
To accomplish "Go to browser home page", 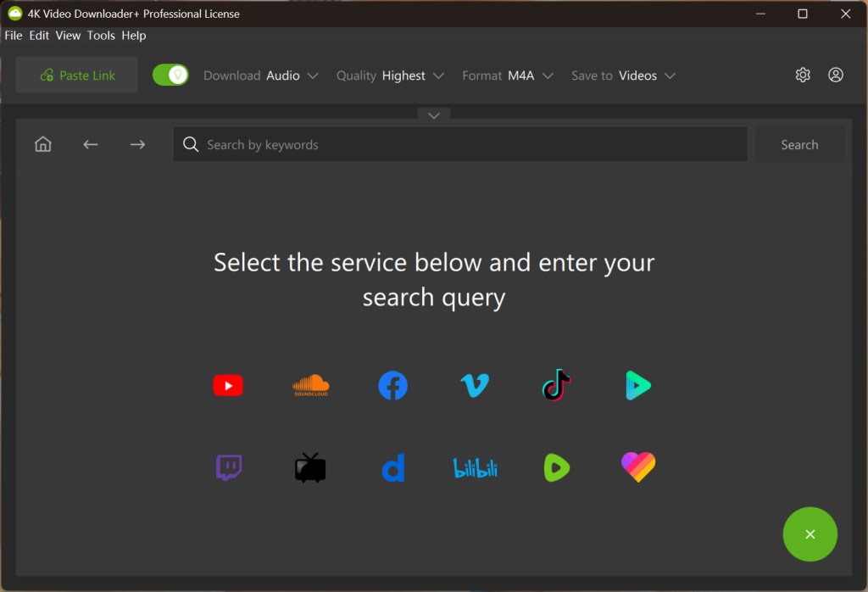I will coord(43,144).
